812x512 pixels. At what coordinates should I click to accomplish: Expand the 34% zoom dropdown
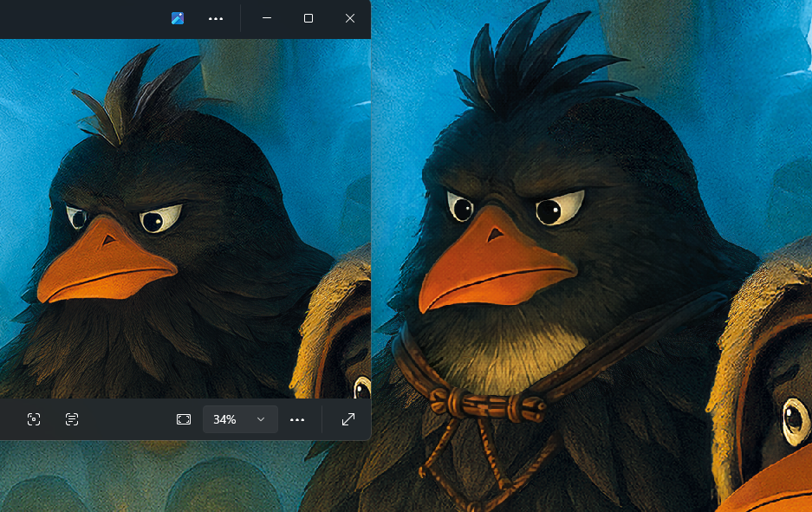click(x=240, y=419)
